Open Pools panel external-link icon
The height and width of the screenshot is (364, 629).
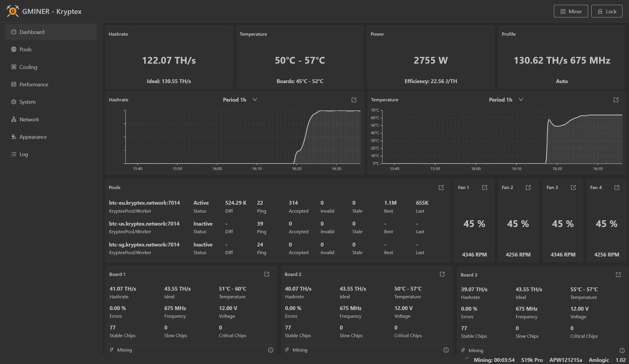(x=441, y=187)
